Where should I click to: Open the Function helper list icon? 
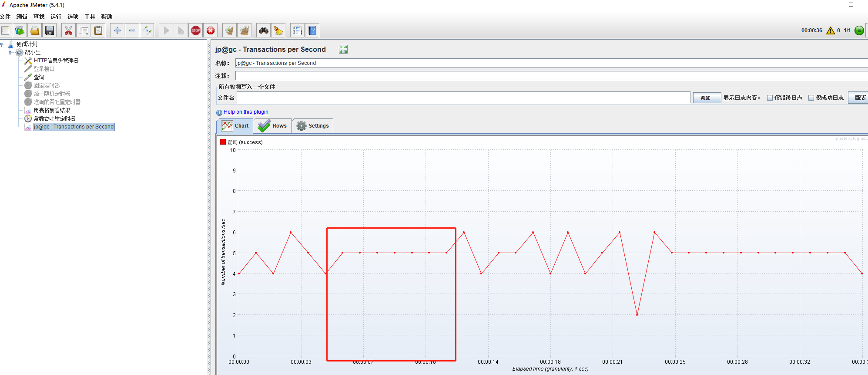pos(297,30)
